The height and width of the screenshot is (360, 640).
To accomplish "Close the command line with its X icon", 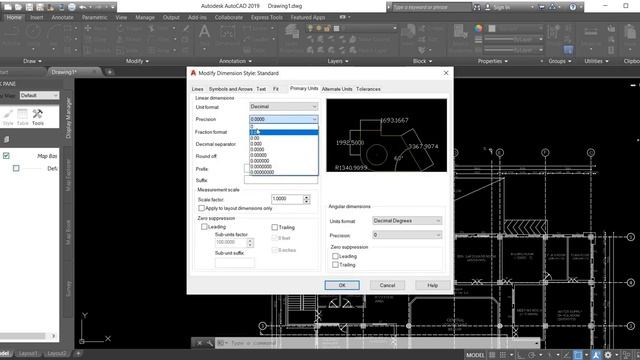I will (200, 343).
